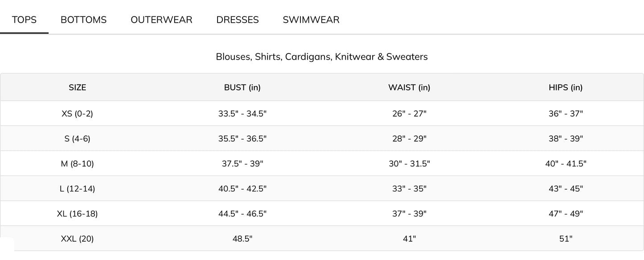Viewport: 644px width, 260px height.
Task: Click the M (8-10) size label
Action: pyautogui.click(x=78, y=163)
